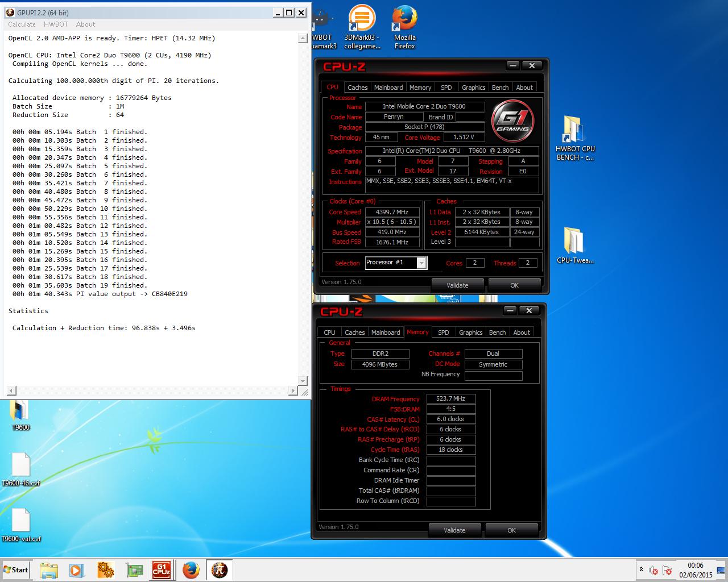The image size is (728, 582).
Task: Click the Channels value Dual
Action: [x=493, y=354]
